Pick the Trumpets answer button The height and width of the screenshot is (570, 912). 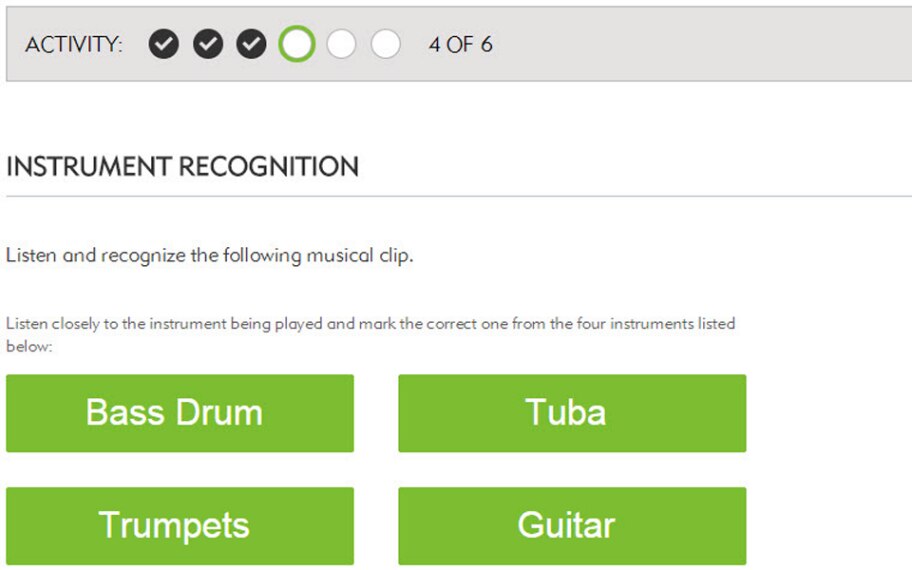coord(180,526)
